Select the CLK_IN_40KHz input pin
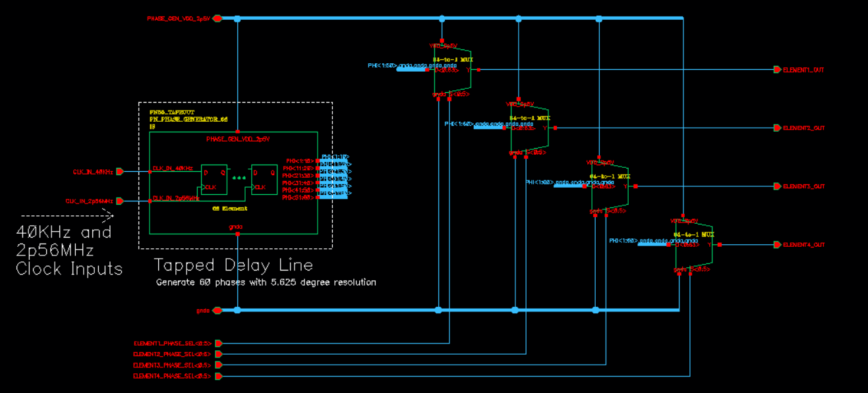The width and height of the screenshot is (868, 393). (120, 171)
